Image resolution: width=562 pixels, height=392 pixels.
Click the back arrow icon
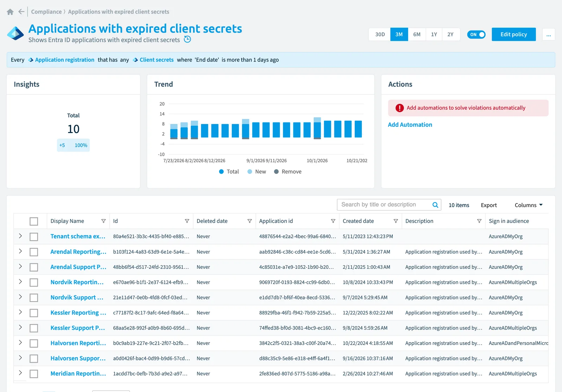pyautogui.click(x=21, y=12)
